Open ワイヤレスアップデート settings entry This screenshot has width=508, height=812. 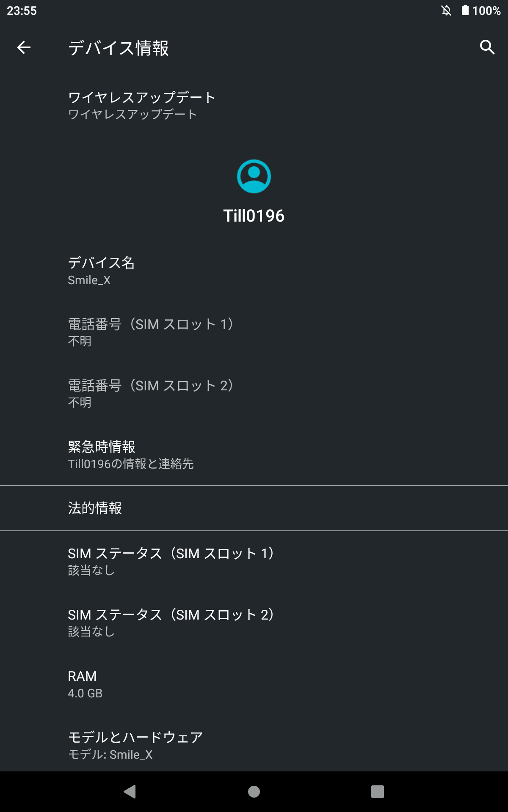click(142, 105)
